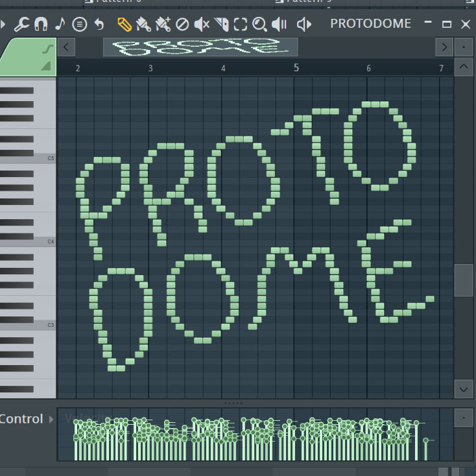Screen dimensions: 476x476
Task: Activate the Select marquee tool
Action: point(241,25)
